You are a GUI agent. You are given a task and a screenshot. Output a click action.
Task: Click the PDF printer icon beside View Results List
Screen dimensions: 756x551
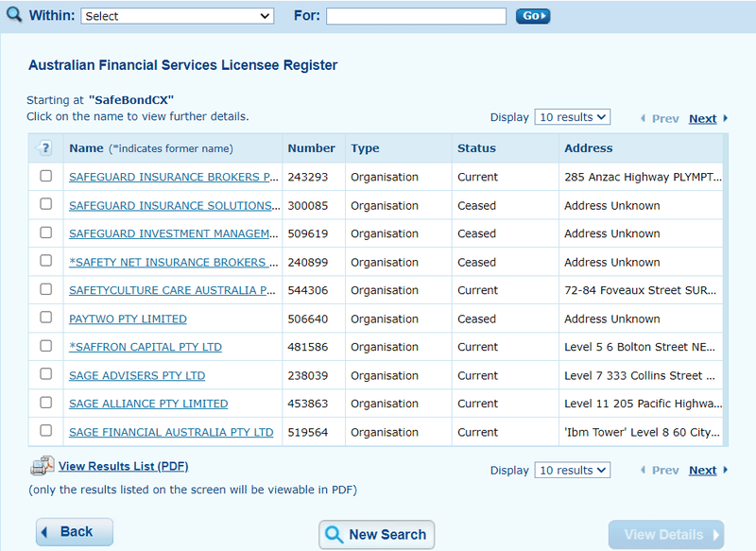[43, 466]
